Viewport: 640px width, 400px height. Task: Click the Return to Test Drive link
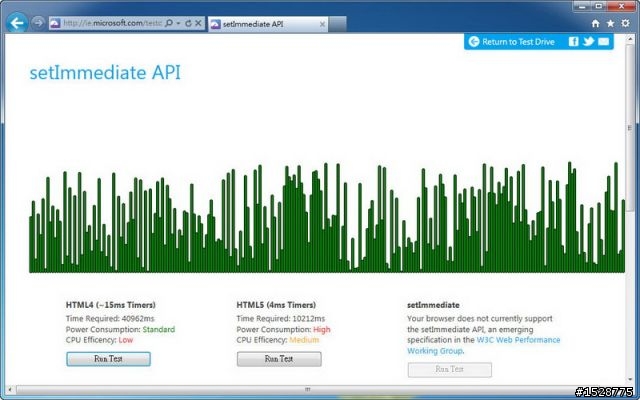coord(518,42)
